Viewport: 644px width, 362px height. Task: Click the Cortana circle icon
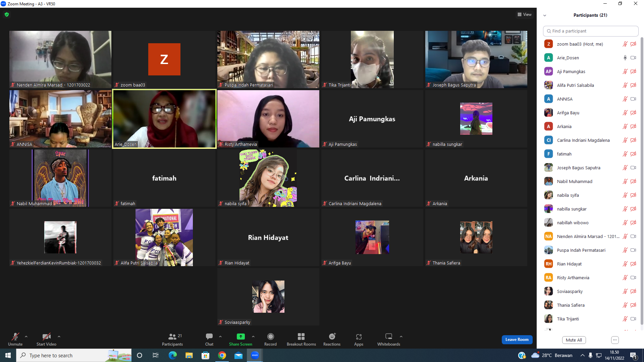coord(140,355)
